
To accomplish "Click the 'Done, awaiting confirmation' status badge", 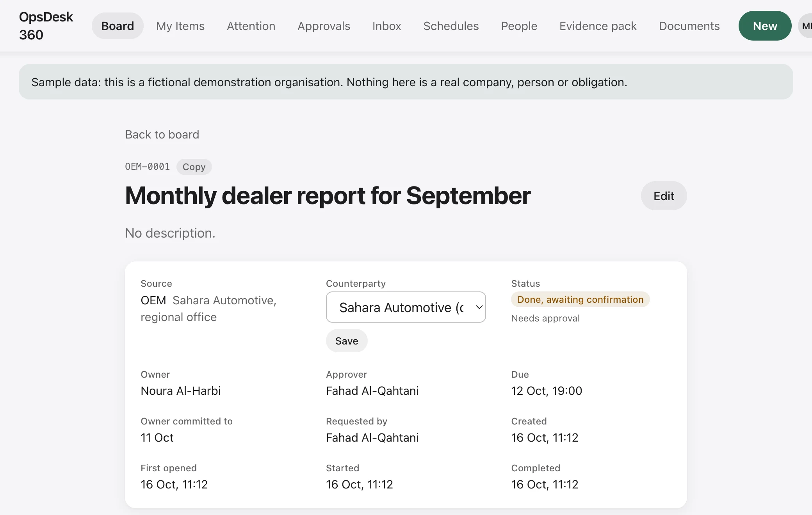I will (x=580, y=299).
